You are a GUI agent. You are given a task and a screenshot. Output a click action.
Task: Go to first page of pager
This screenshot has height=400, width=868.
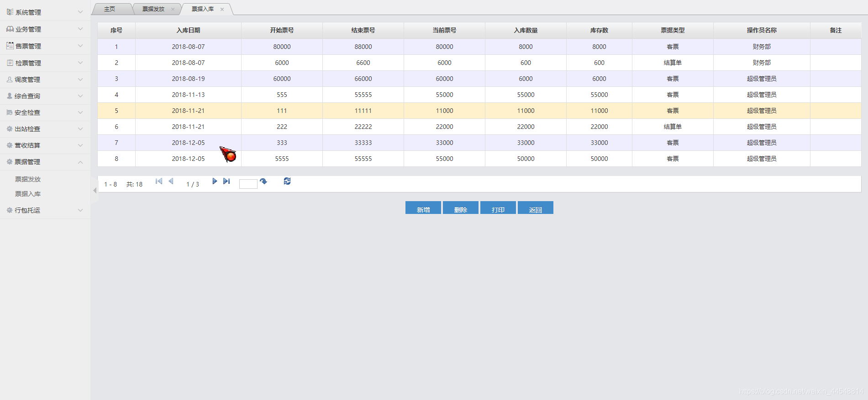(x=159, y=181)
